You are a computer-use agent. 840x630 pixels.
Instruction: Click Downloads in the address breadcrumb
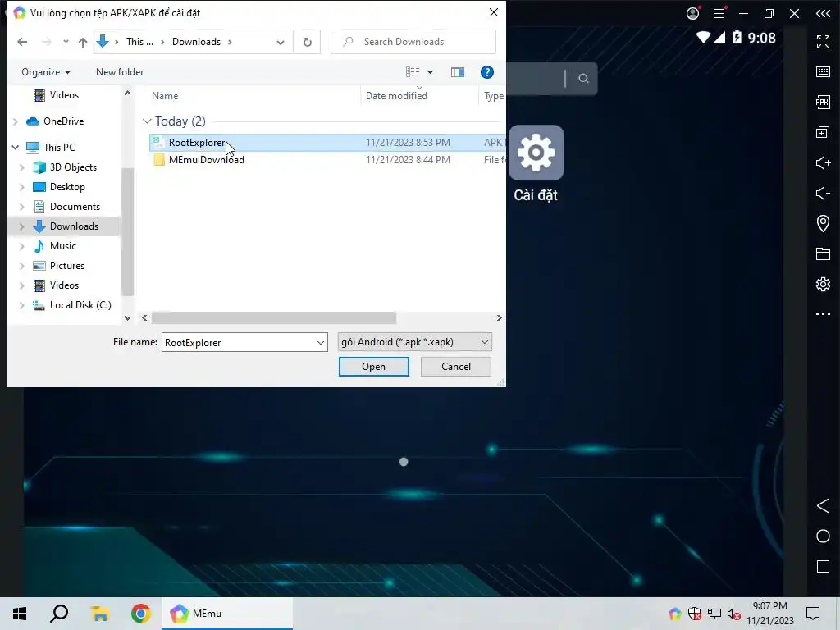coord(196,42)
